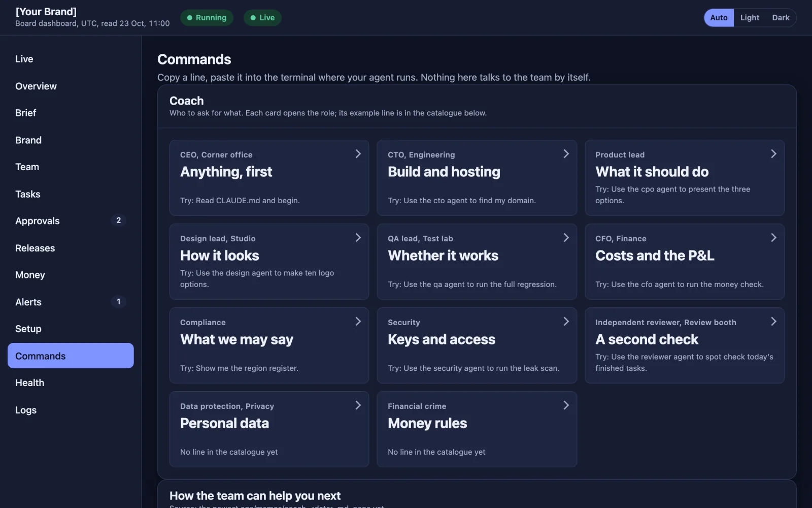The width and height of the screenshot is (812, 508).
Task: Open the "Whether it works" card title
Action: point(443,256)
